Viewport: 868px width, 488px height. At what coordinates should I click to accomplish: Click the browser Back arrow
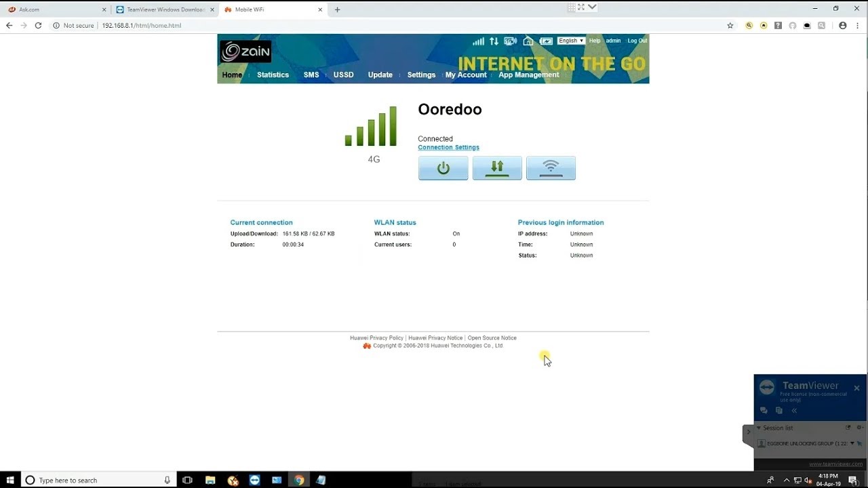[x=9, y=25]
